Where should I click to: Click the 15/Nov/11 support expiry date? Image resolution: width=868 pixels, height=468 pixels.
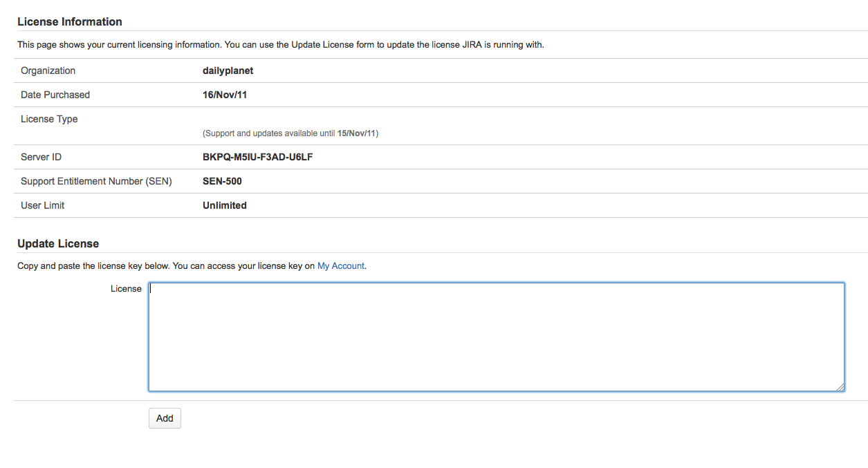click(356, 133)
